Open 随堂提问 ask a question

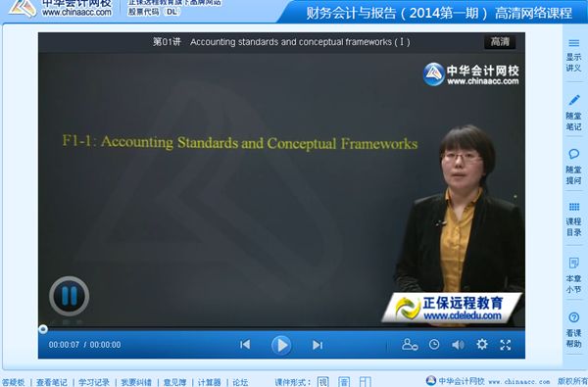[x=573, y=167]
